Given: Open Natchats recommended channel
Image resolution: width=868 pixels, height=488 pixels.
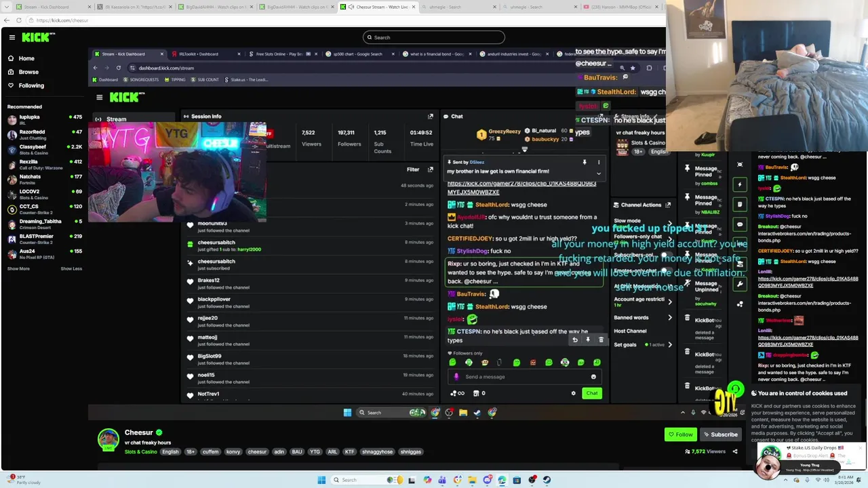Looking at the screenshot, I should click(x=44, y=180).
